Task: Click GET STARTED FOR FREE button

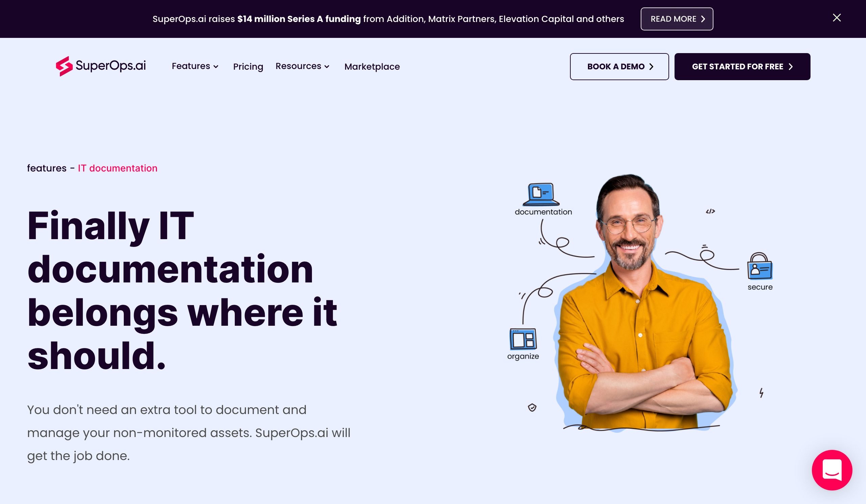Action: click(742, 67)
